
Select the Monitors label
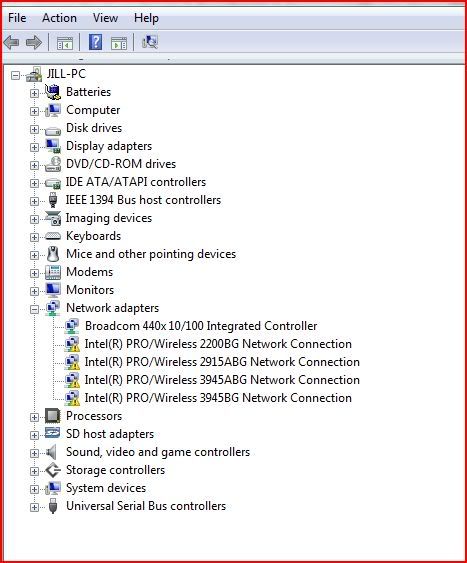(x=90, y=290)
